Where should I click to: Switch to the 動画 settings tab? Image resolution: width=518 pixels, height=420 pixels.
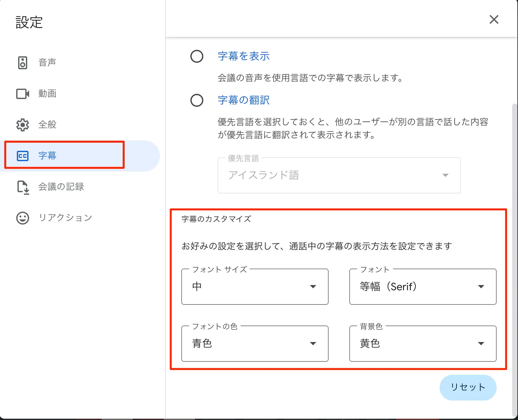80,94
